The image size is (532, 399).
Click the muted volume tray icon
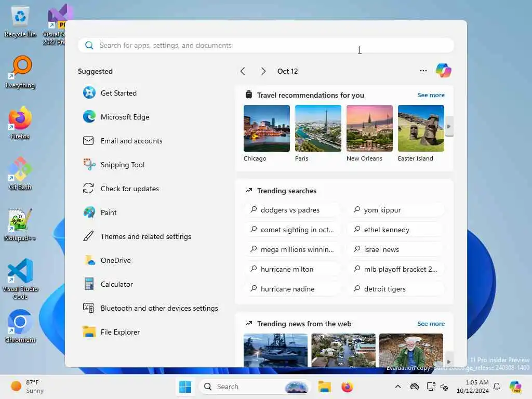pos(445,387)
